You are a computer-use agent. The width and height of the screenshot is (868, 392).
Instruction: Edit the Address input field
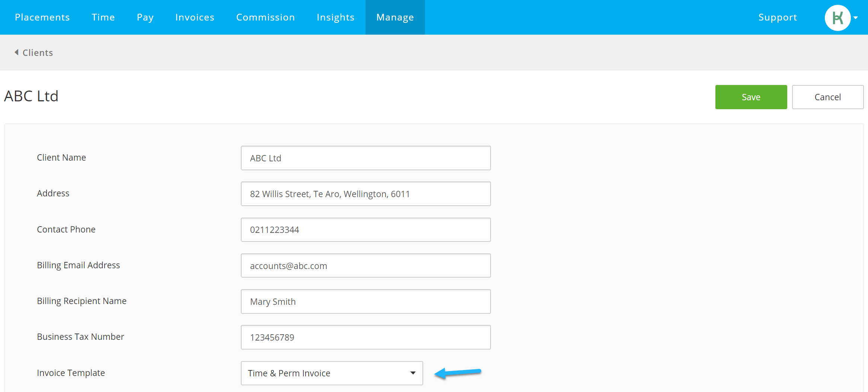tap(366, 194)
